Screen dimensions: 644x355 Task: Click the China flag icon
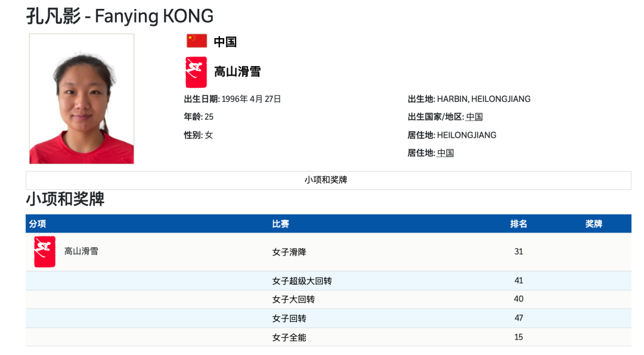coord(197,41)
